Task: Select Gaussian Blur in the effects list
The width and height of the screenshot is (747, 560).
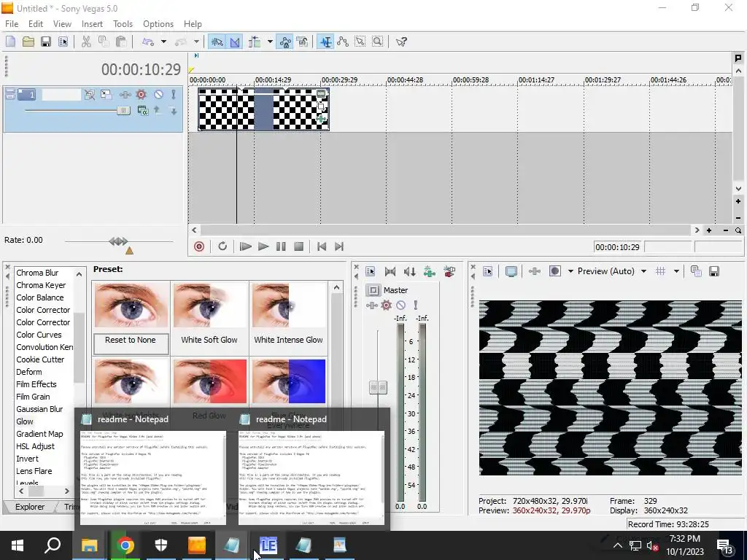Action: click(x=39, y=409)
